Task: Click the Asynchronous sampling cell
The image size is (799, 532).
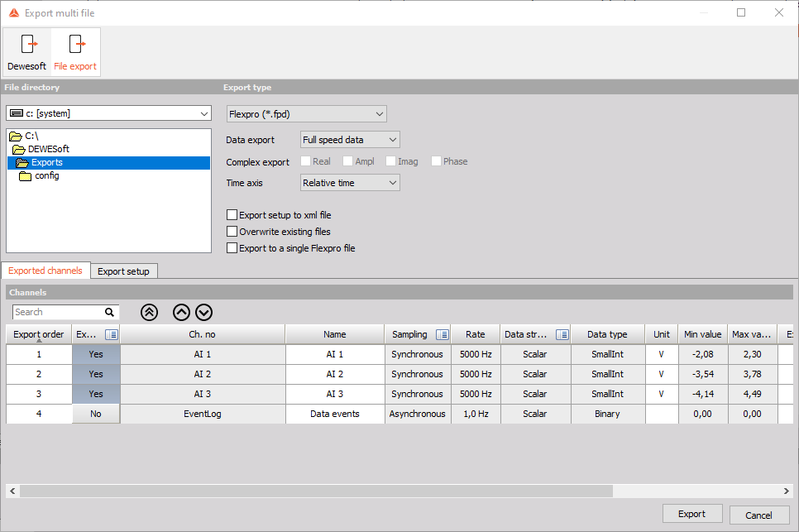Action: click(418, 414)
